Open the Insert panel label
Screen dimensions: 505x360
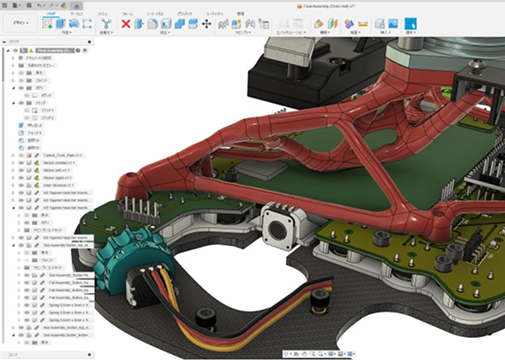point(385,32)
